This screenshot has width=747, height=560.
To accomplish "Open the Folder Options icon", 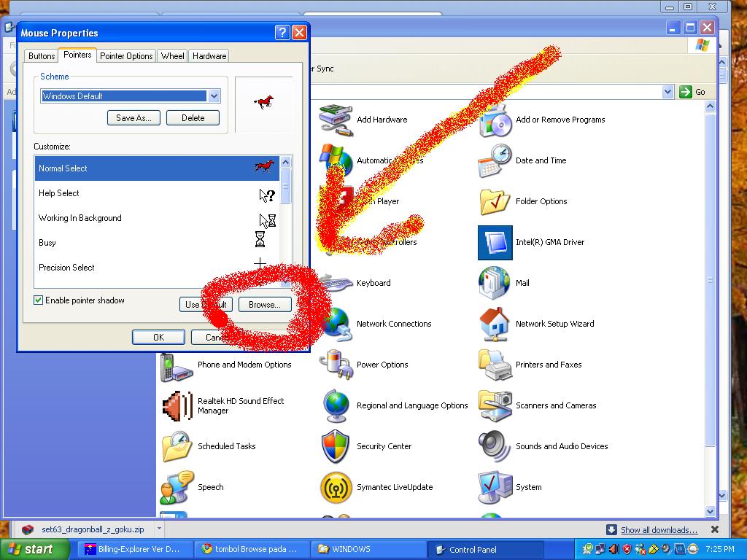I will coord(495,202).
